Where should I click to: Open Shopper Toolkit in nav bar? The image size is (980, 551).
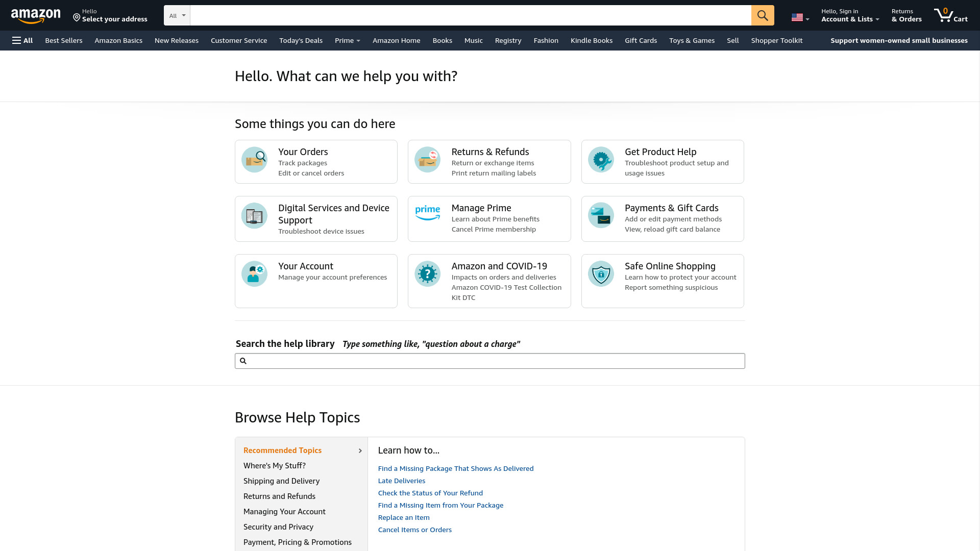(777, 40)
